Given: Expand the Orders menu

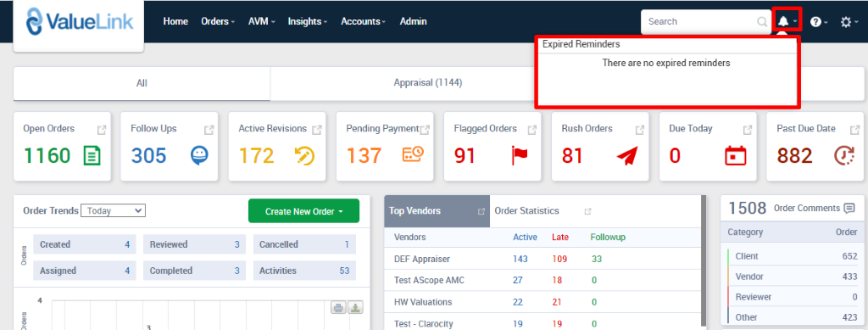Looking at the screenshot, I should 218,21.
